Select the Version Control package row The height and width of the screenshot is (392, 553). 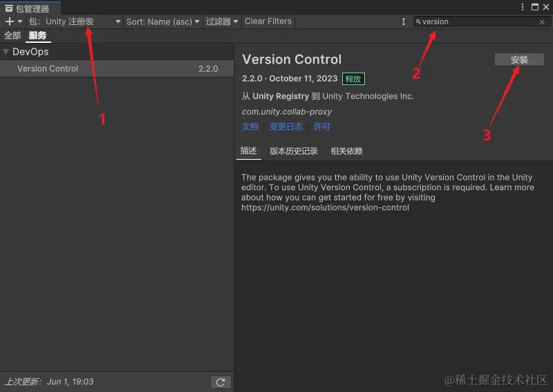[117, 68]
